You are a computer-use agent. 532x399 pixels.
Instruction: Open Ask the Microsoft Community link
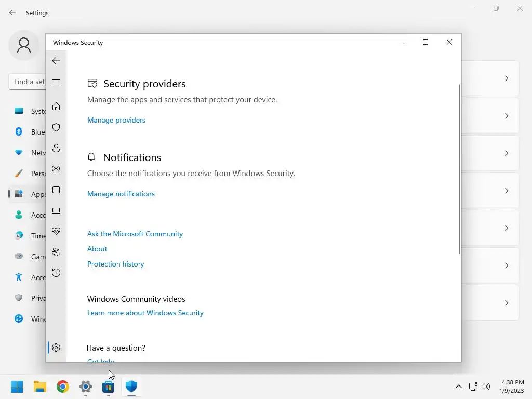pos(135,234)
